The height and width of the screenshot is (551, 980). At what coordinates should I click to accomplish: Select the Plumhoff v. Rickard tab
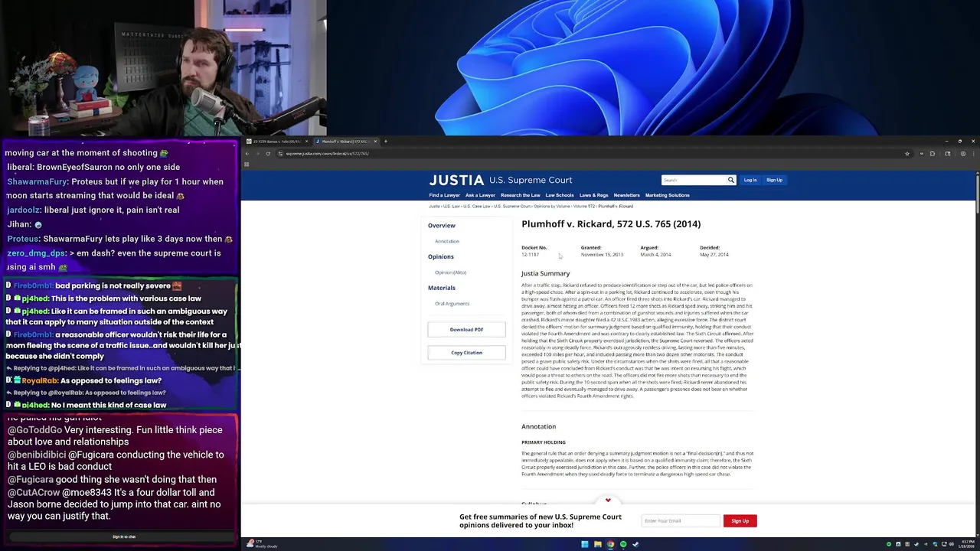(x=345, y=142)
